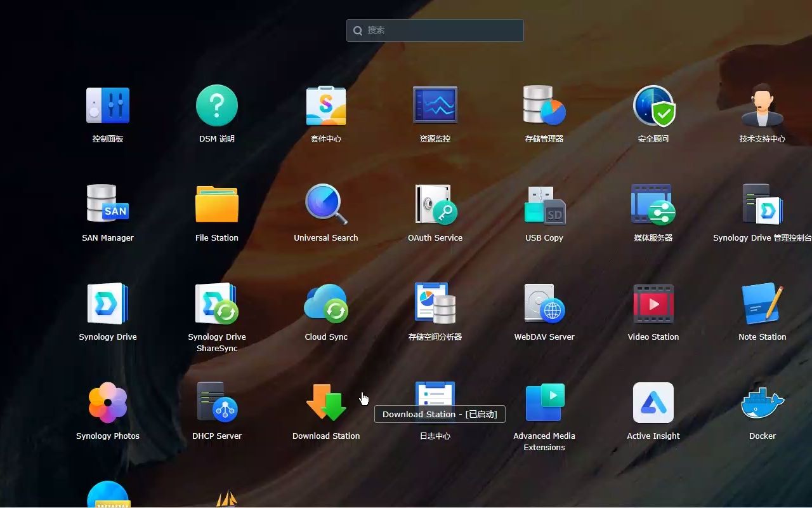Open DHCP Server

[x=217, y=403]
